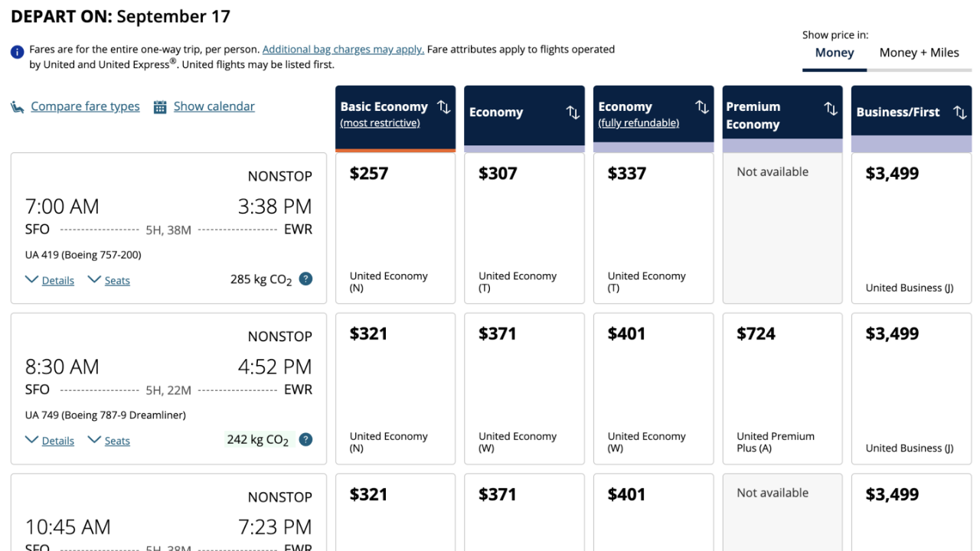The width and height of the screenshot is (980, 551).
Task: Open the Additional bag charges link
Action: click(342, 48)
